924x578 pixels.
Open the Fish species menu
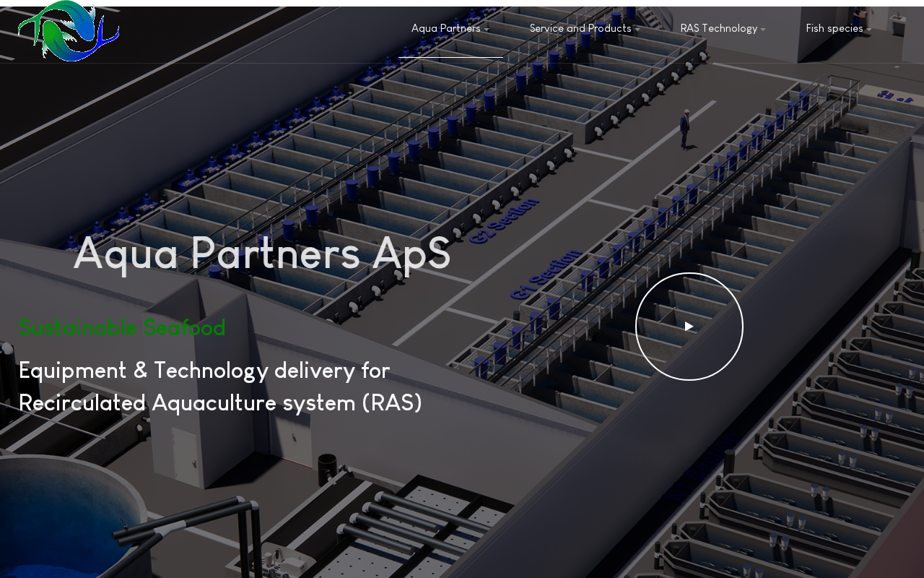click(x=834, y=29)
